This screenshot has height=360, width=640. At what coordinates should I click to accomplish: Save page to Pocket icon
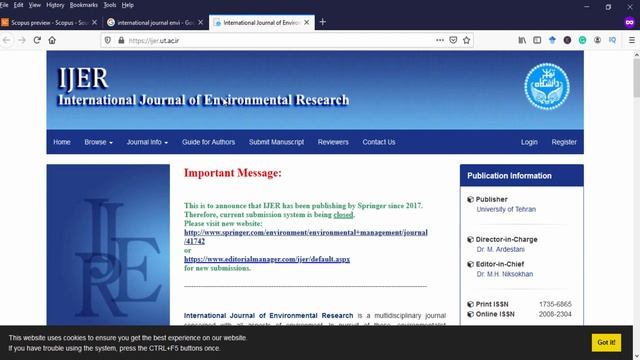[x=453, y=40]
